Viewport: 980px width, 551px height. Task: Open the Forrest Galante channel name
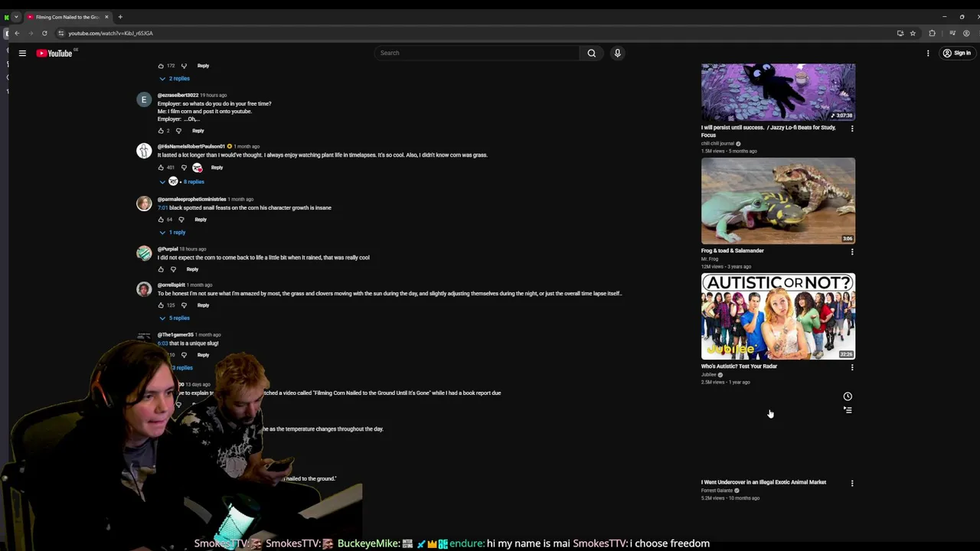717,491
